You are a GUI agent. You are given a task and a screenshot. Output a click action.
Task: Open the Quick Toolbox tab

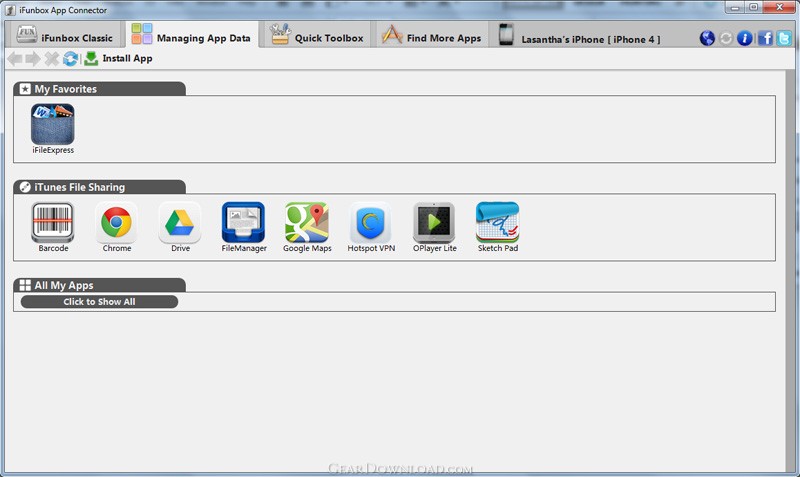tap(316, 35)
